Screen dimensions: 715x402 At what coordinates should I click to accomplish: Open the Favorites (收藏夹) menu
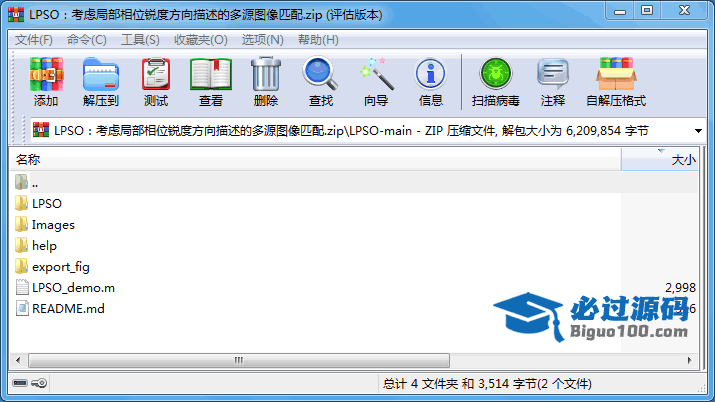[x=201, y=40]
